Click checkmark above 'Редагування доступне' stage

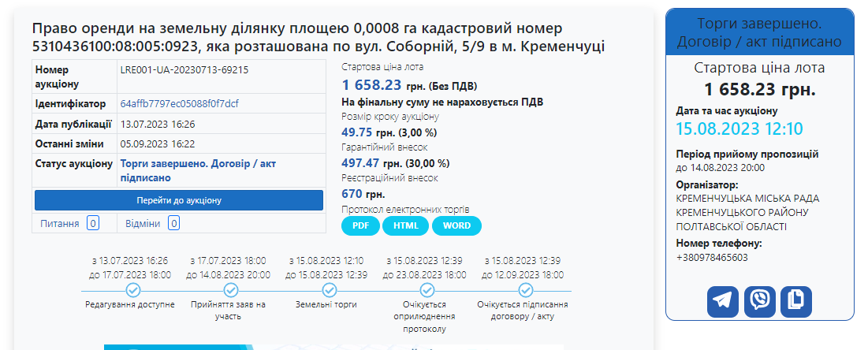pos(132,290)
